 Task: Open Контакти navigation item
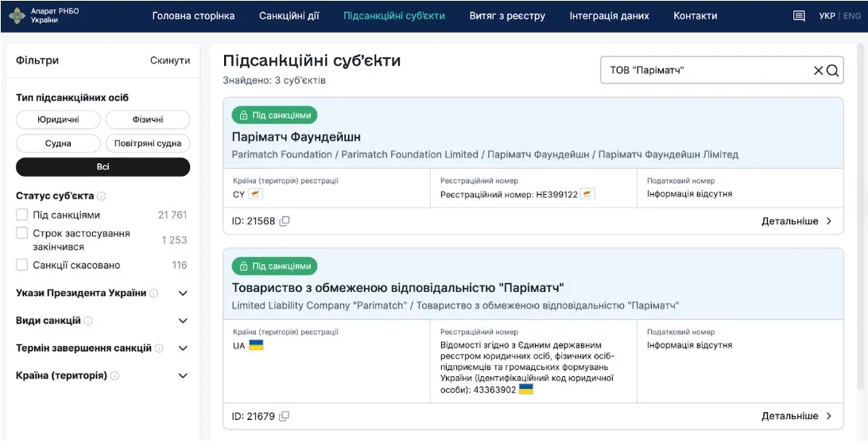[x=696, y=16]
